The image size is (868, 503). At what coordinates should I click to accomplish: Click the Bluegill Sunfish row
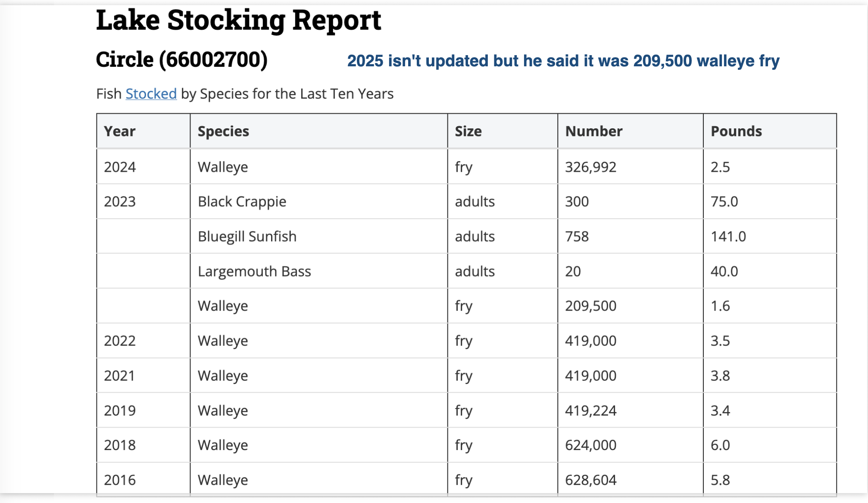pos(247,236)
